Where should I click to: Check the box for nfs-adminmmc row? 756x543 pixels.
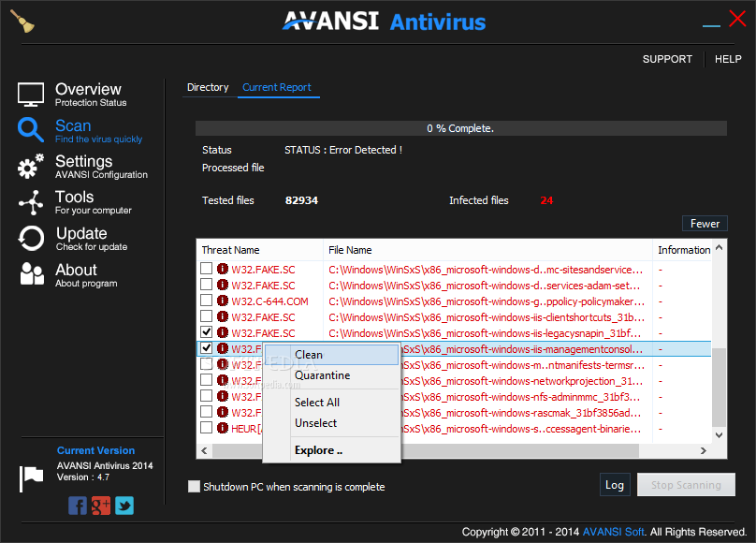[207, 395]
